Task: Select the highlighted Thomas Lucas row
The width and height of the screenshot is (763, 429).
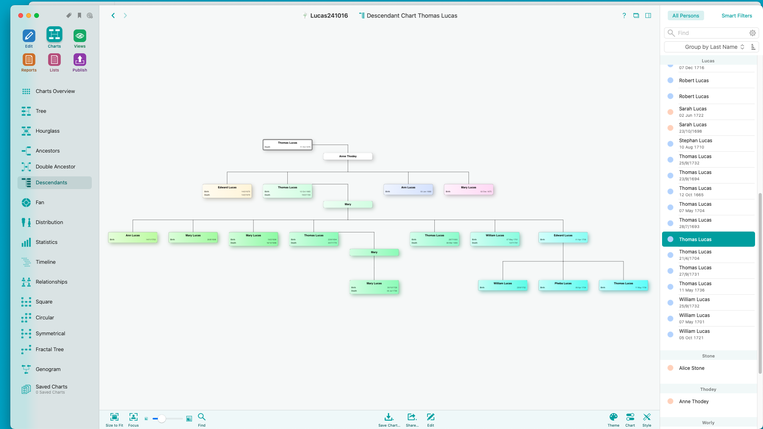Action: click(708, 239)
